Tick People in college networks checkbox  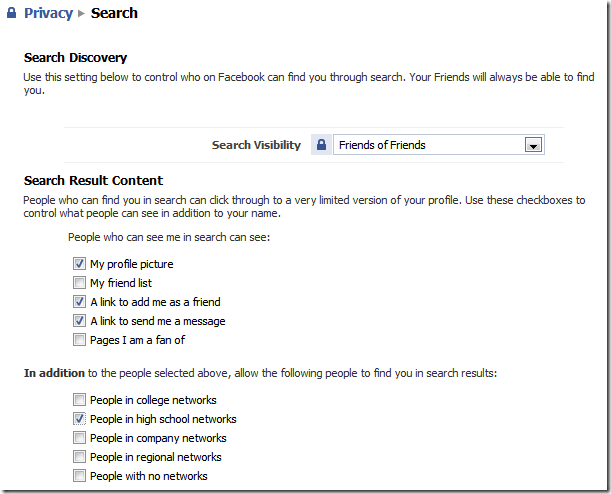tap(79, 400)
